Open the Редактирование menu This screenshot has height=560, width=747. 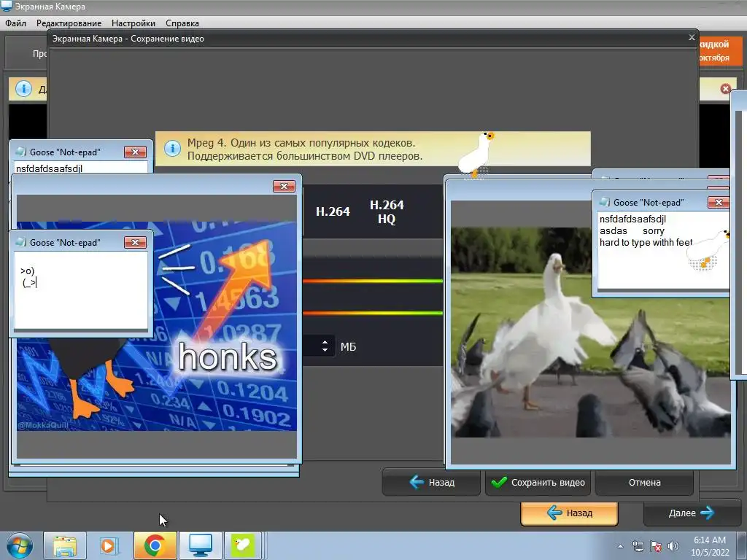[69, 23]
